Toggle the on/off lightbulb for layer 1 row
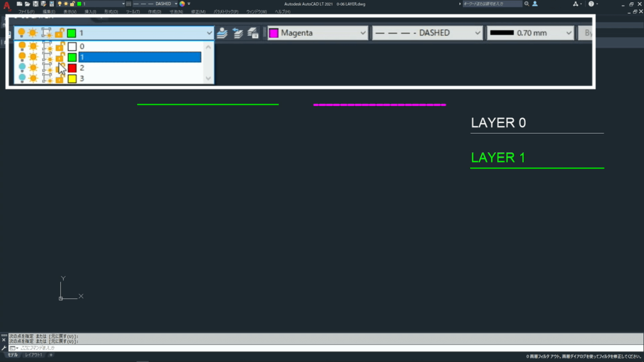 (22, 57)
